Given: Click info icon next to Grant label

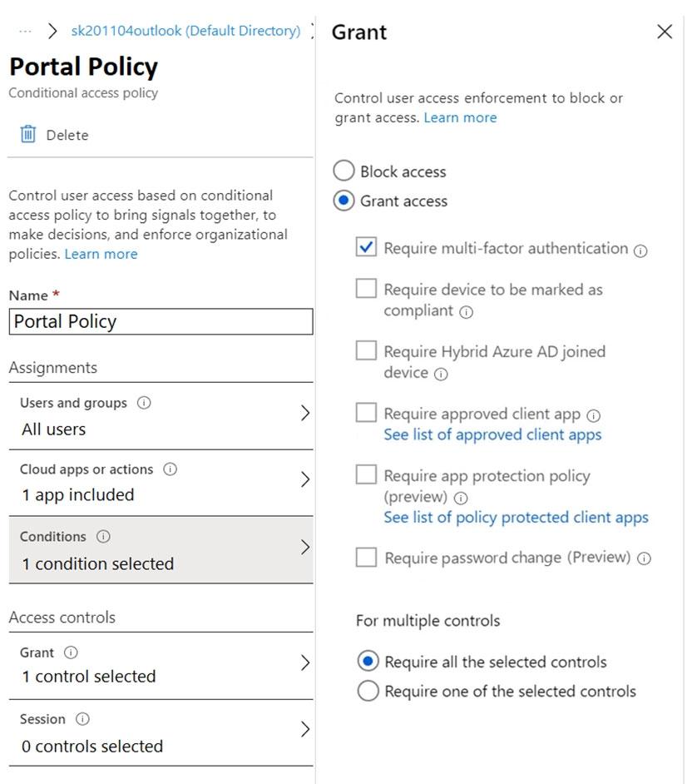Looking at the screenshot, I should pyautogui.click(x=72, y=653).
